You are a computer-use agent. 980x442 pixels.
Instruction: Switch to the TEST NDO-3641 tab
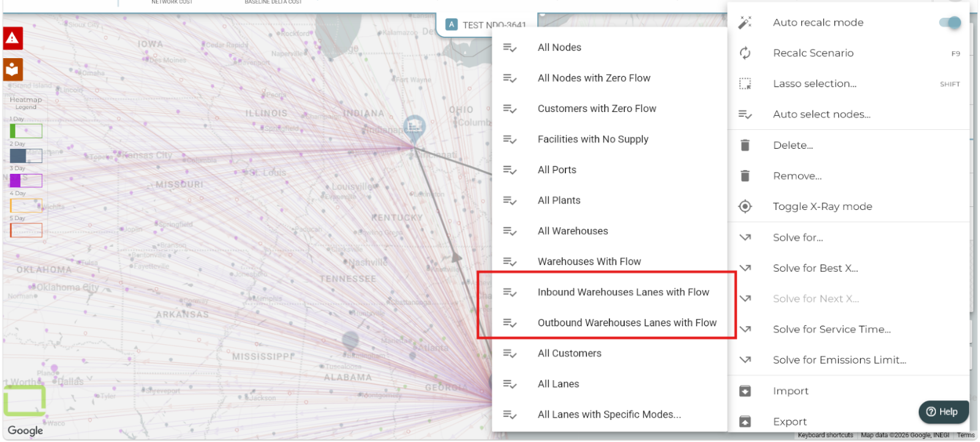[487, 24]
